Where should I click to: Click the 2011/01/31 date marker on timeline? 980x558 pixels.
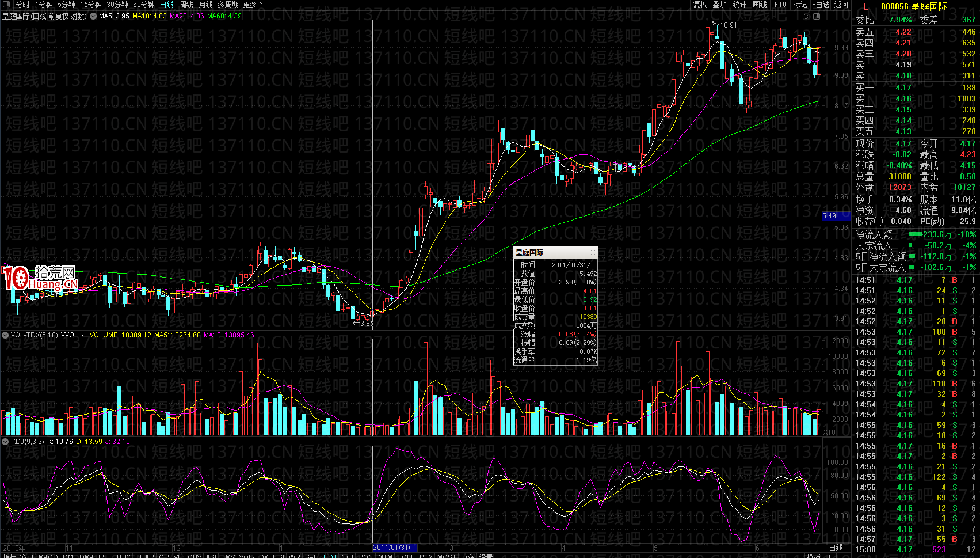point(394,548)
